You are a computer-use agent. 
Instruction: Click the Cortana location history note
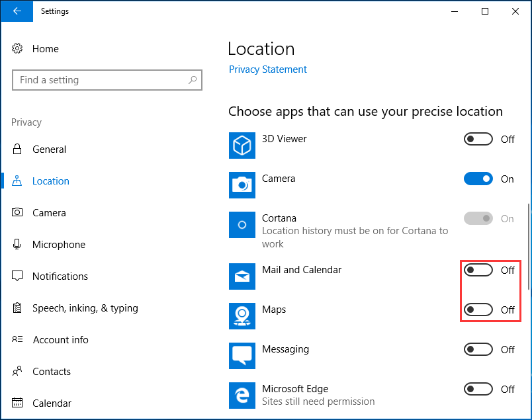point(355,237)
